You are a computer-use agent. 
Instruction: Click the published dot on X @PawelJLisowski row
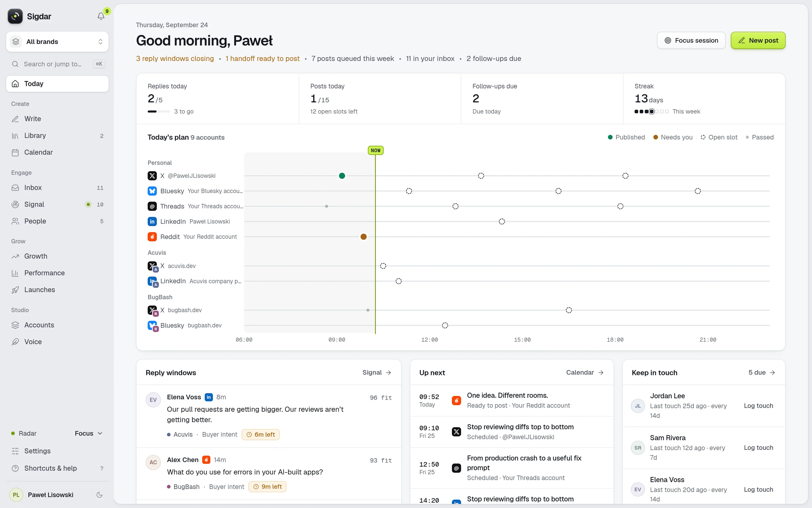(x=342, y=176)
